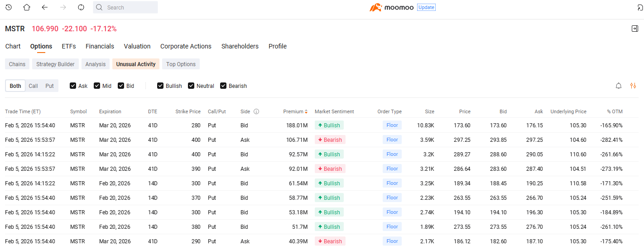Viewport: 644px width, 246px height.
Task: Click Bullish tag in 188.01M premium row
Action: tap(329, 125)
